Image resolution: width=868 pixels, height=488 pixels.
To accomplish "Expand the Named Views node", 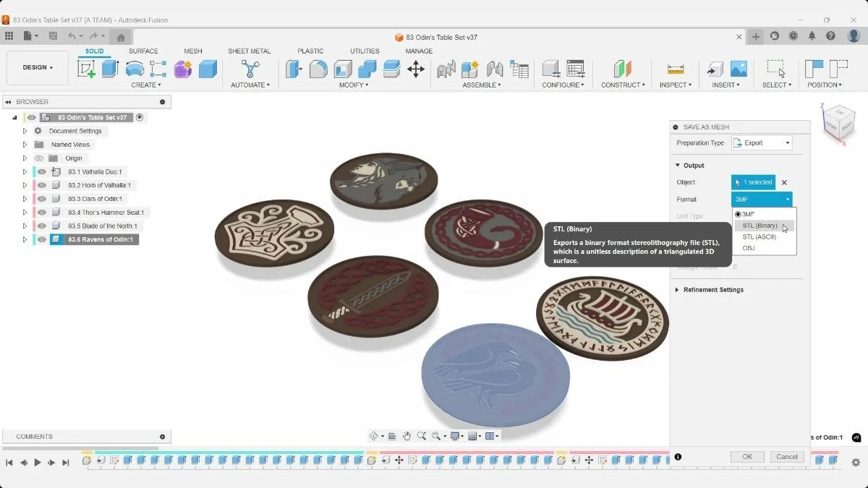I will click(25, 145).
